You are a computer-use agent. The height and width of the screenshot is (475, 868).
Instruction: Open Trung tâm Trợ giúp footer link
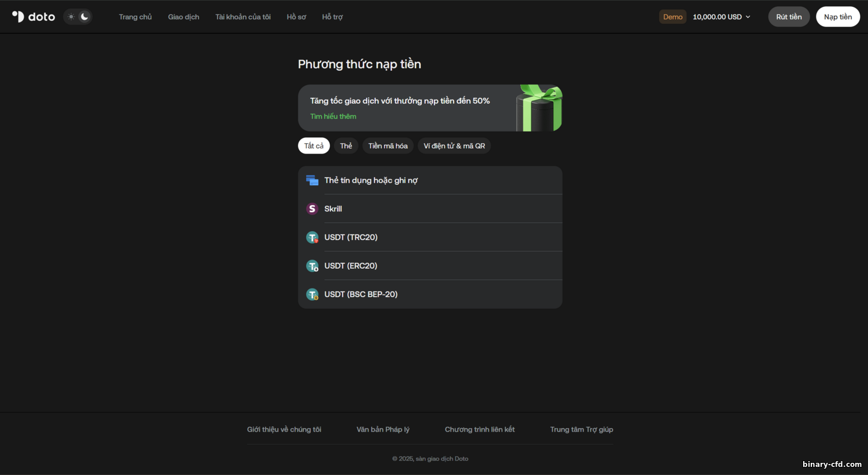tap(582, 429)
